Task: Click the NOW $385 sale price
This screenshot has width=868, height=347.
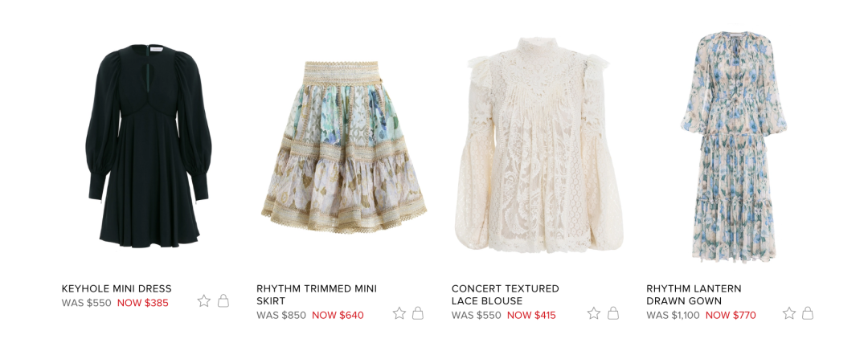Action: [x=143, y=304]
